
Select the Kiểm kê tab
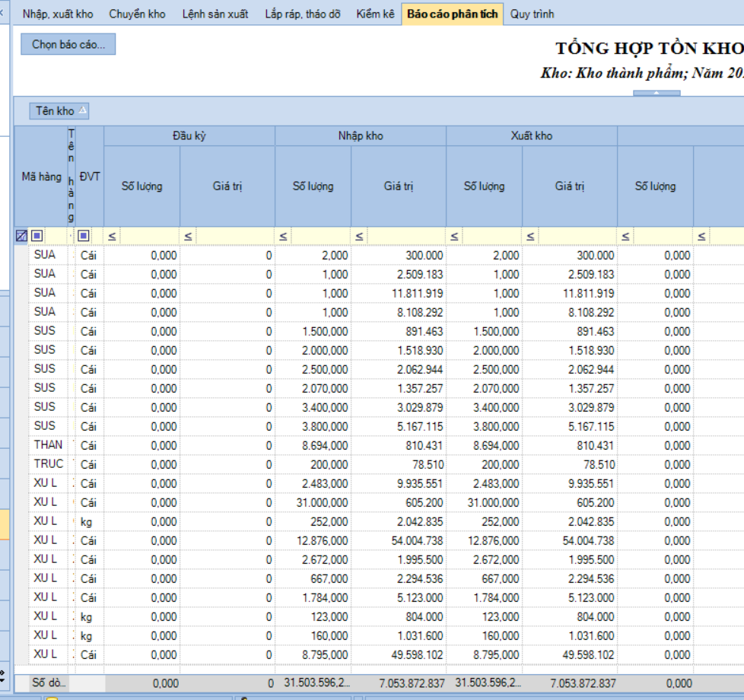(x=375, y=14)
